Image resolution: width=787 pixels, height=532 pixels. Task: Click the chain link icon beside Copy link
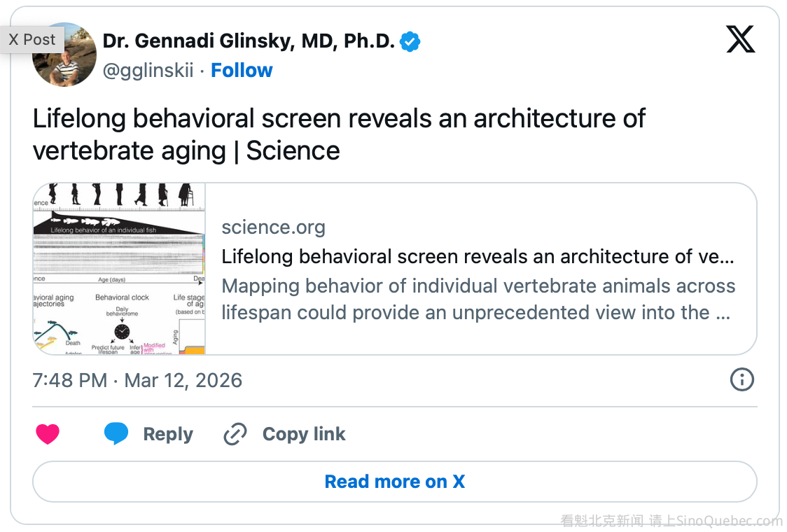pos(235,435)
